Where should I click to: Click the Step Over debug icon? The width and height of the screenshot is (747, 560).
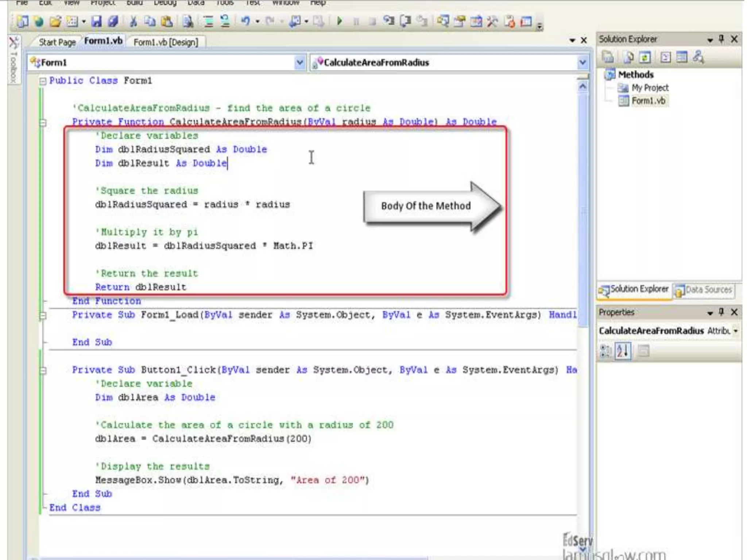coord(405,21)
